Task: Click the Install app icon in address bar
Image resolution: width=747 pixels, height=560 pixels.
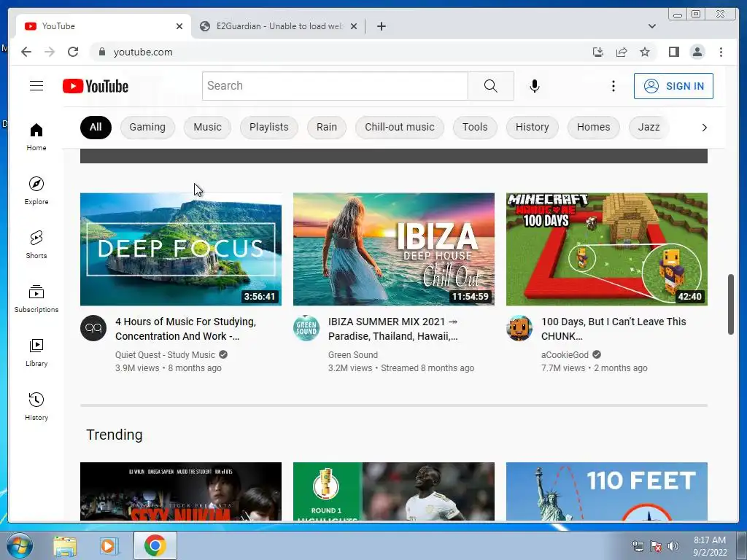Action: [x=598, y=52]
